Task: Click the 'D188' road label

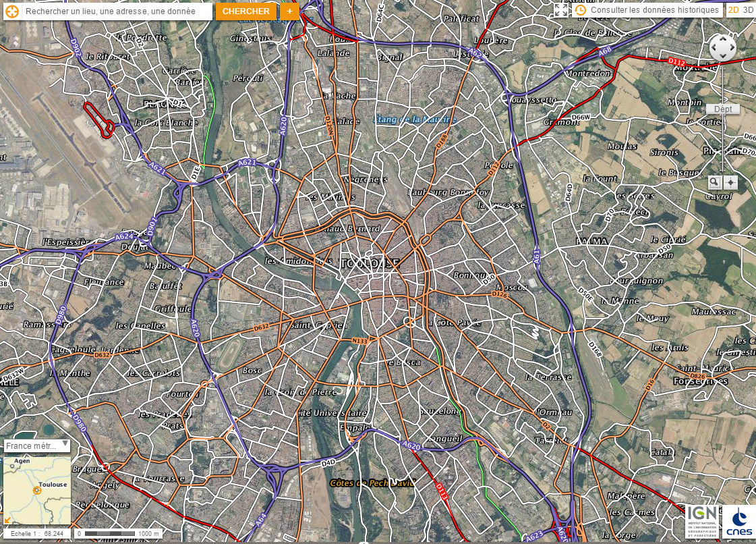Action: (x=442, y=140)
